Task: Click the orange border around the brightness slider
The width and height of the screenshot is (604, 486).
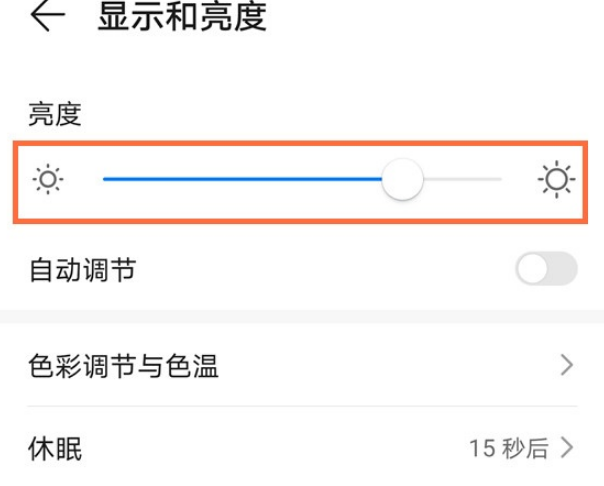Action: (302, 142)
